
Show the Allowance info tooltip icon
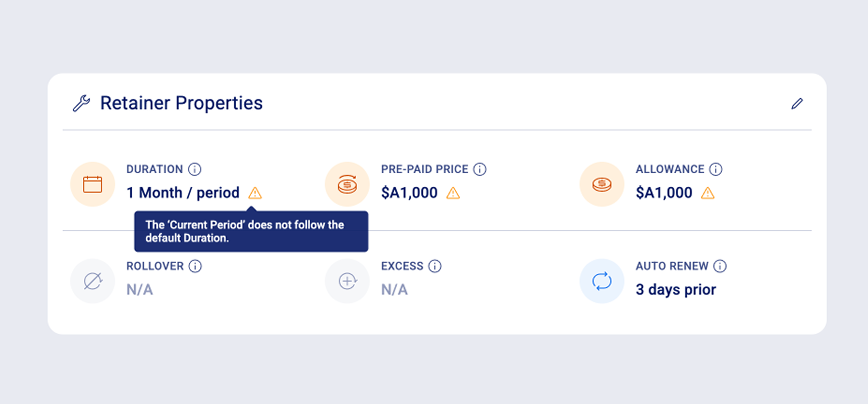pos(716,169)
